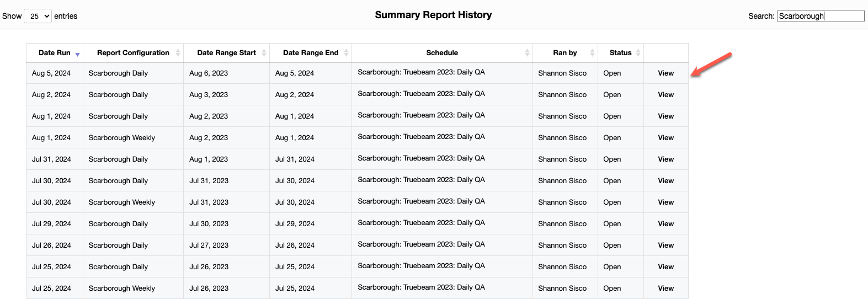Click View on the Jul 29, 2024 row
Screen dimensions: 868x299
pyautogui.click(x=665, y=224)
